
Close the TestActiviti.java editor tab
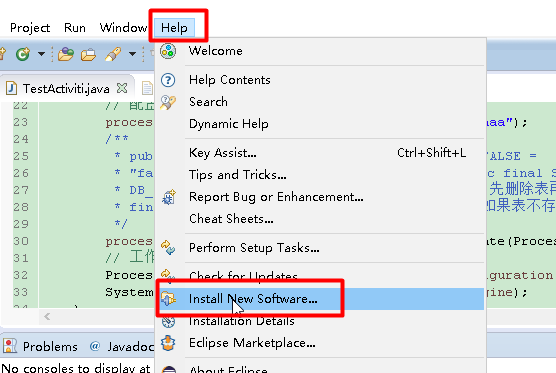pyautogui.click(x=122, y=88)
